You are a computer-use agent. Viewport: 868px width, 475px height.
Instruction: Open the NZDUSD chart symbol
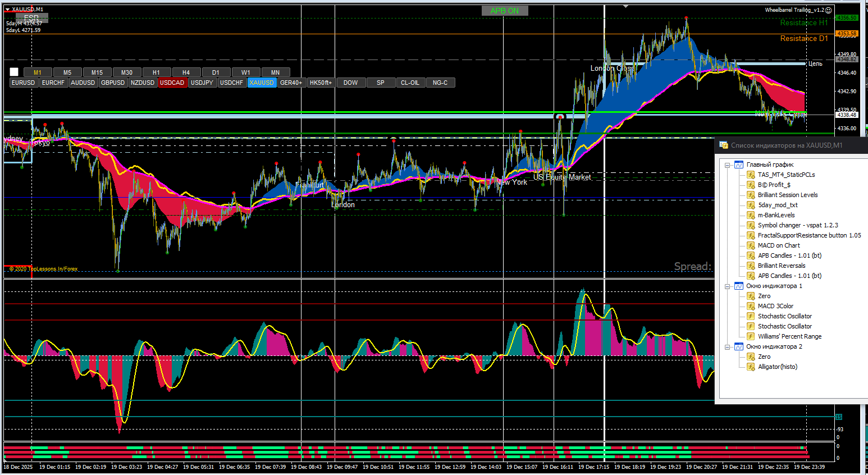pos(143,83)
